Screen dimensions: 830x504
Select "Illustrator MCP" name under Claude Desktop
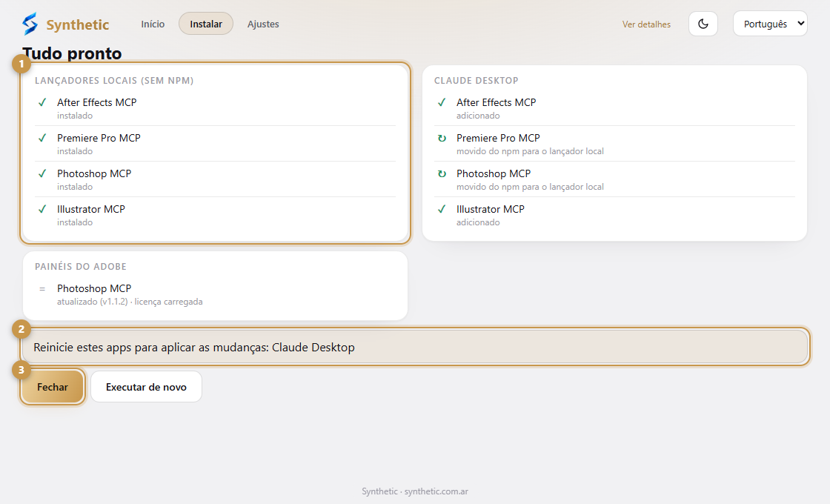(491, 208)
